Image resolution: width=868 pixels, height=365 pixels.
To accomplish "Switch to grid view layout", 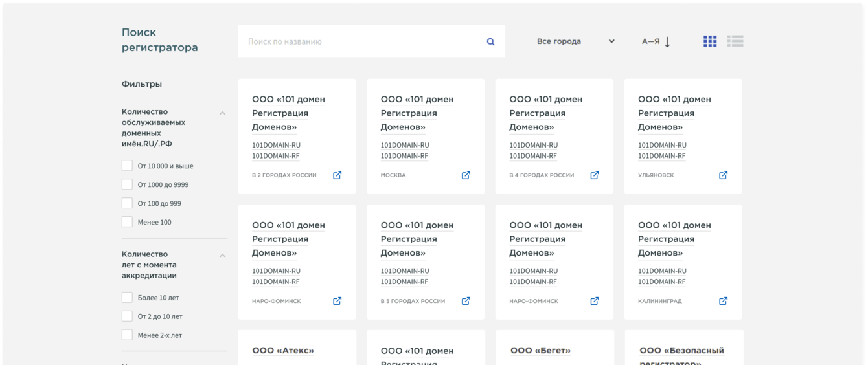I will 710,41.
